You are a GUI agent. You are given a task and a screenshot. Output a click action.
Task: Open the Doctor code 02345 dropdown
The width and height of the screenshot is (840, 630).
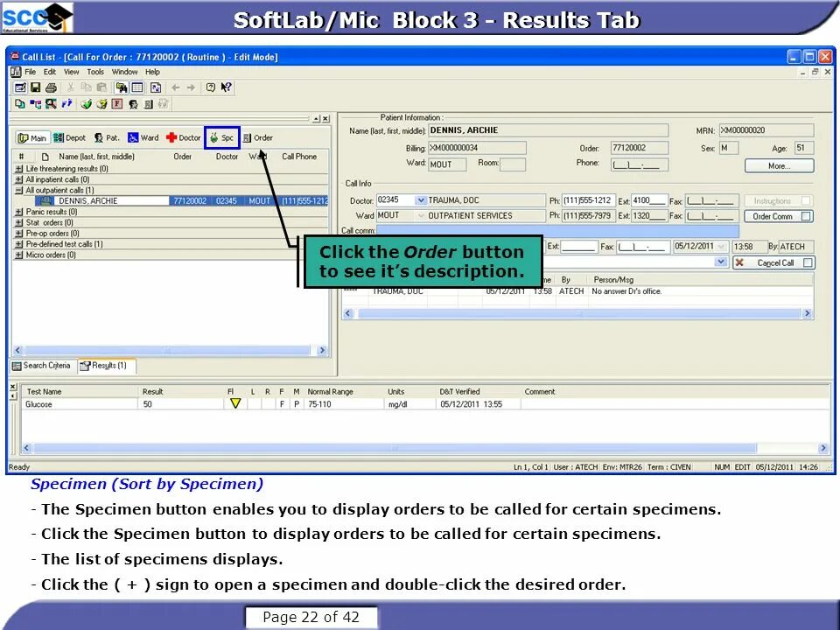tap(421, 200)
